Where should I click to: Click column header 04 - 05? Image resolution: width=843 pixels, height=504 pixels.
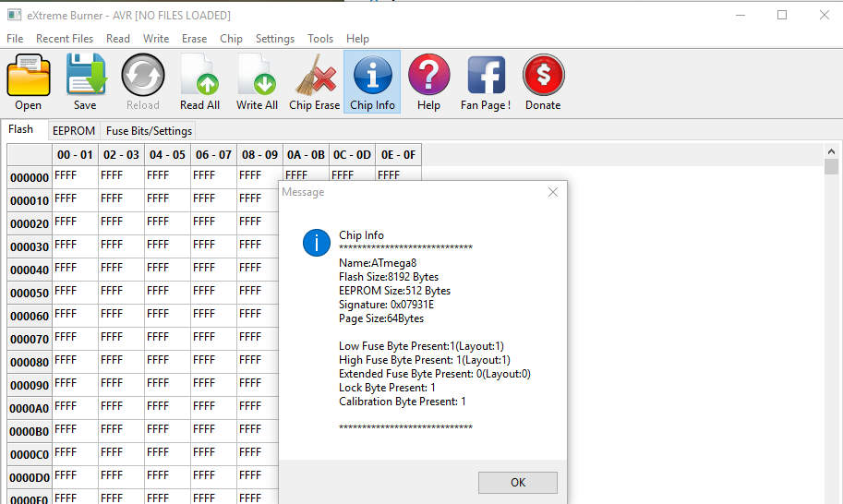coord(168,155)
